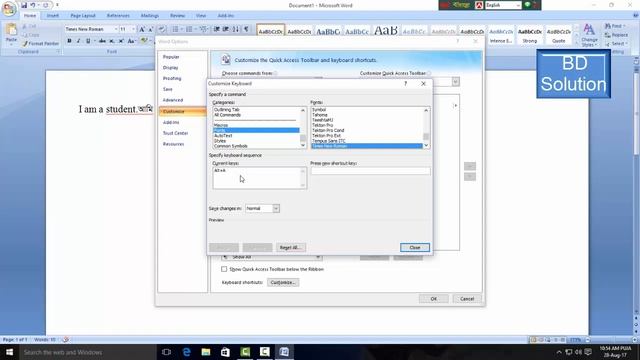Click the Task View taskbar icon

[167, 352]
